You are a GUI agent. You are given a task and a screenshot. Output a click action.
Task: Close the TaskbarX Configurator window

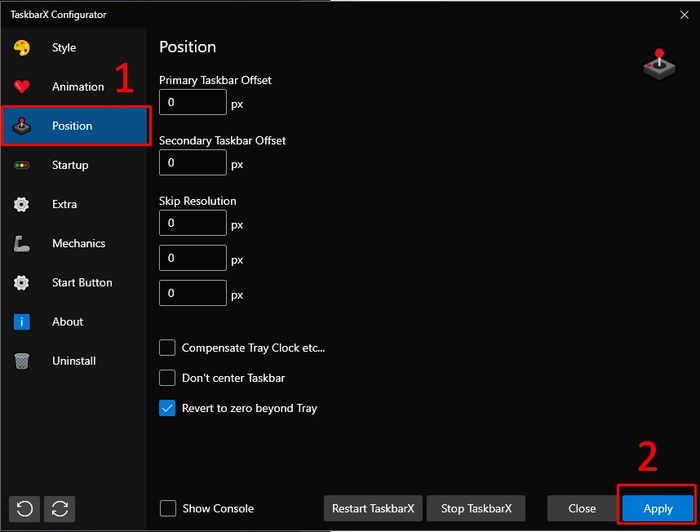[684, 15]
